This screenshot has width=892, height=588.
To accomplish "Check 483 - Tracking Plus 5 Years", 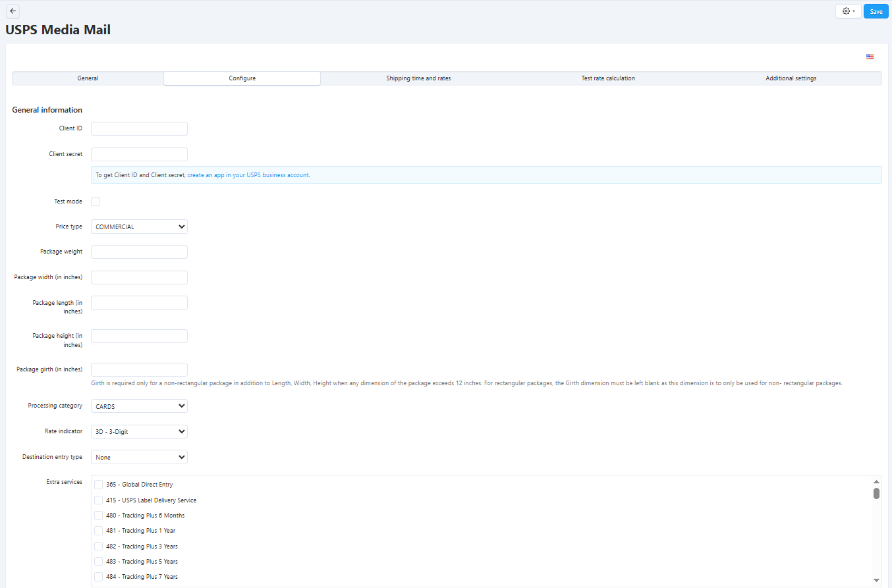I will coord(99,562).
